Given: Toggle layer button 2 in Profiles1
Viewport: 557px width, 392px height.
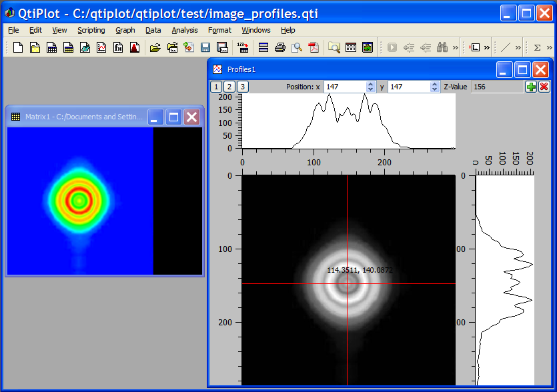Looking at the screenshot, I should tap(229, 87).
